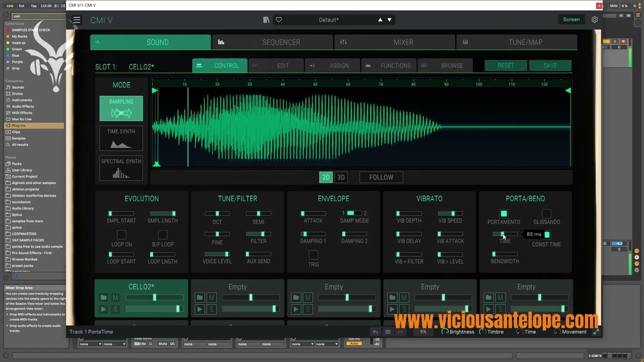Open the preset browser library icon
The image size is (644, 362).
click(x=266, y=20)
